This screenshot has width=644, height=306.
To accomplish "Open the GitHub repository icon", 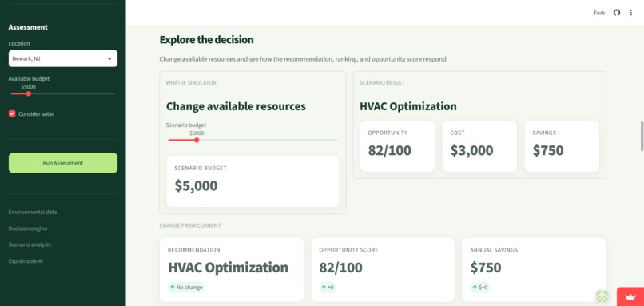I will click(x=617, y=13).
